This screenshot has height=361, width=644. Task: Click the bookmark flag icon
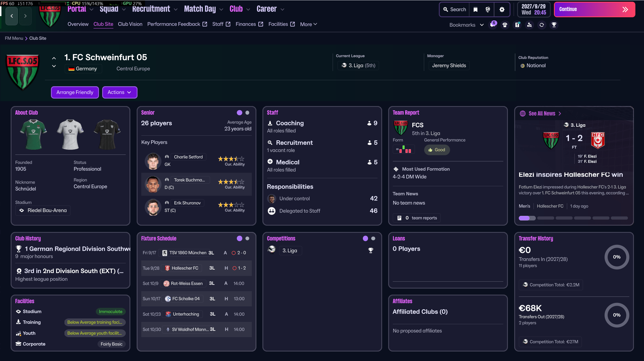click(x=476, y=9)
